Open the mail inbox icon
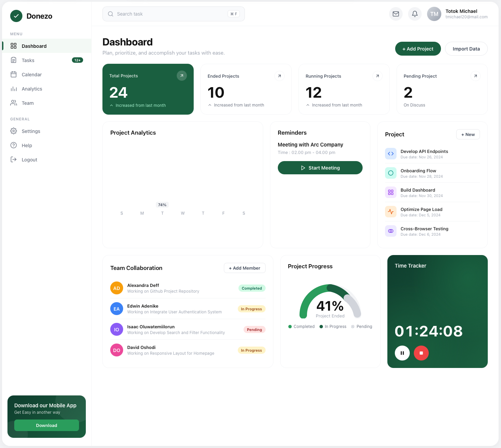501x448 pixels. [x=396, y=14]
